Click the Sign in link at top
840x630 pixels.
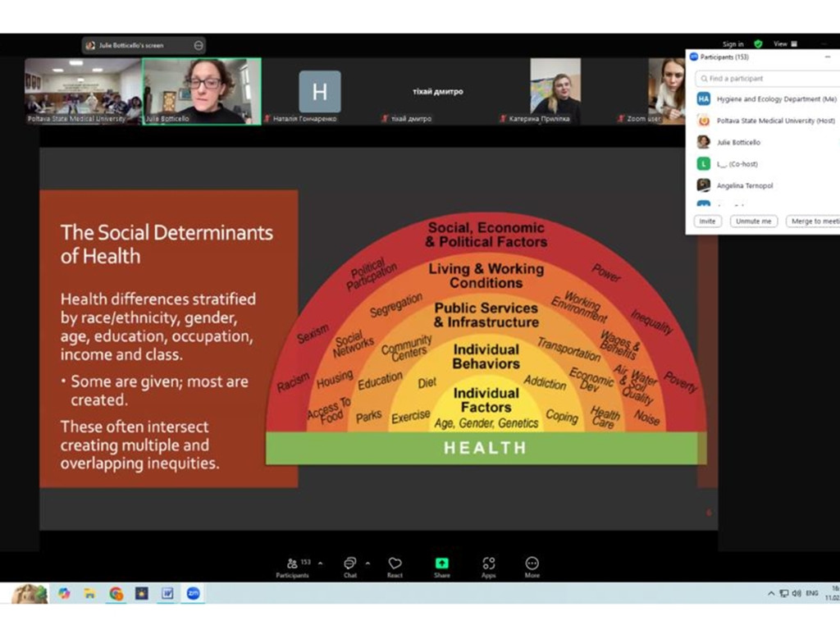pyautogui.click(x=733, y=44)
